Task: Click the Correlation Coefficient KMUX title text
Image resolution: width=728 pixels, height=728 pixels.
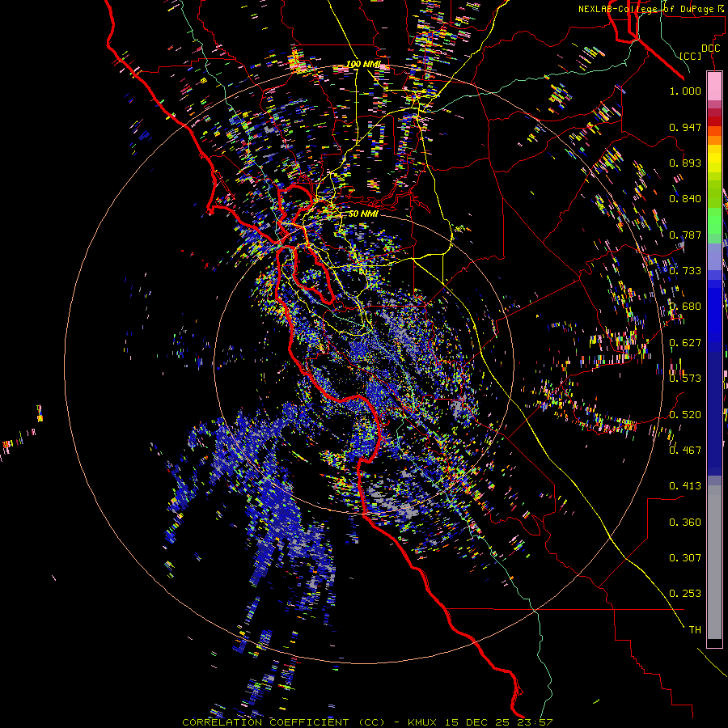Action: 367,722
